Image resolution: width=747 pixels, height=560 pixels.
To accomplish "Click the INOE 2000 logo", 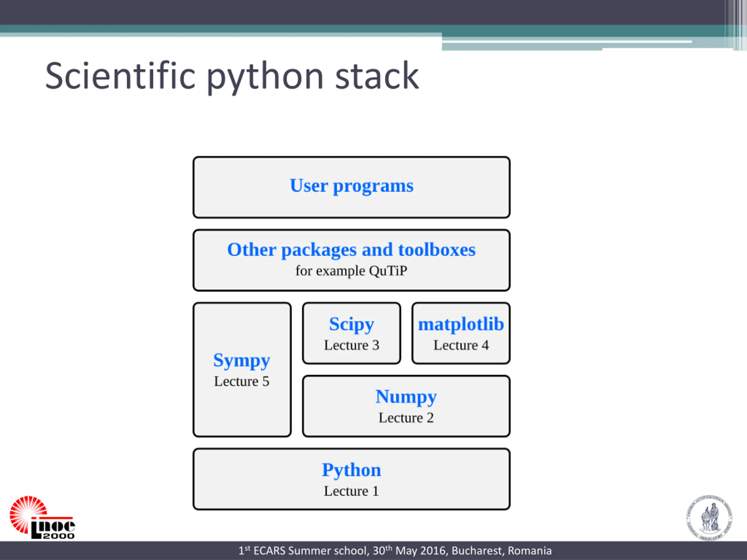I will click(x=43, y=517).
